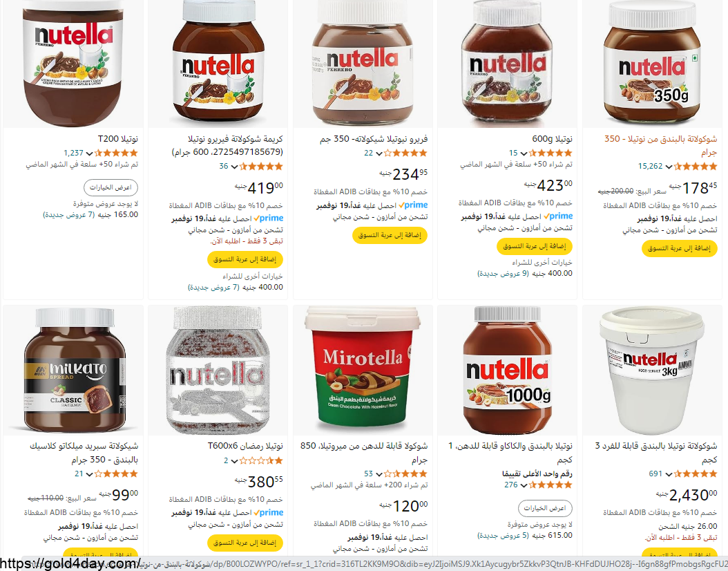The image size is (728, 571).
Task: Click the star rating for Nutella 3 kg tub
Action: pos(696,474)
